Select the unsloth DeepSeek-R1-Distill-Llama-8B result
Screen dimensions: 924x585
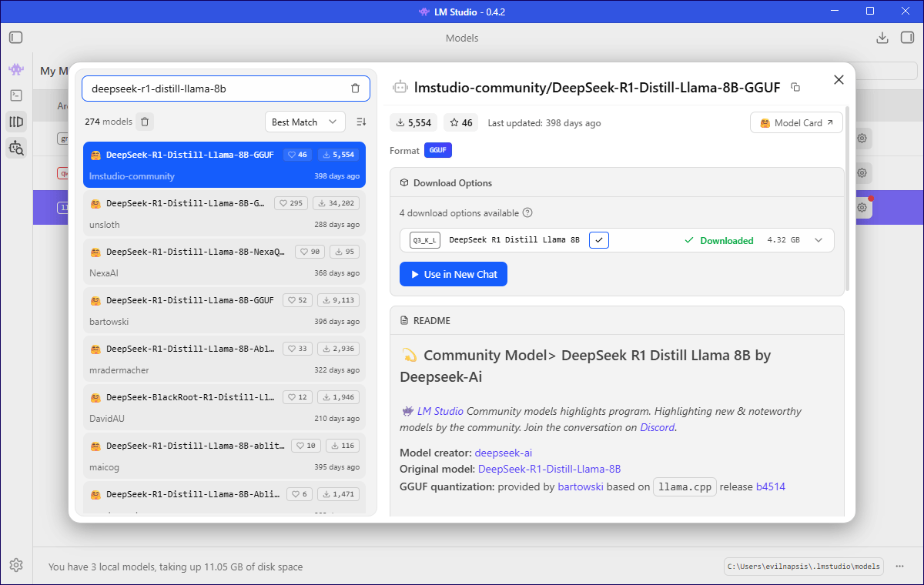point(224,213)
